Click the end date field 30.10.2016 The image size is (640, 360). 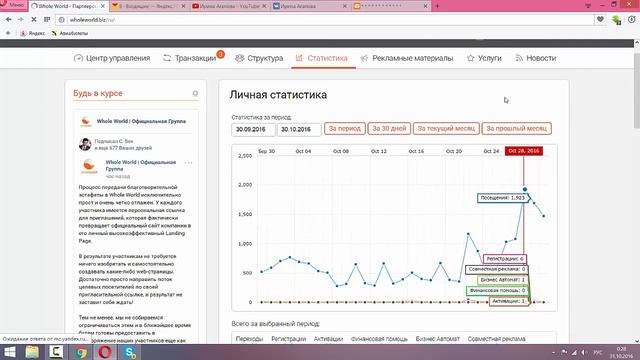click(299, 129)
